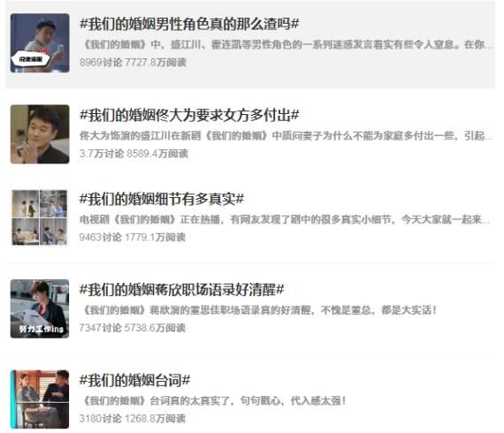Open thumbnail captioned 努力工作ing
Image resolution: width=504 pixels, height=433 pixels.
pyautogui.click(x=40, y=308)
